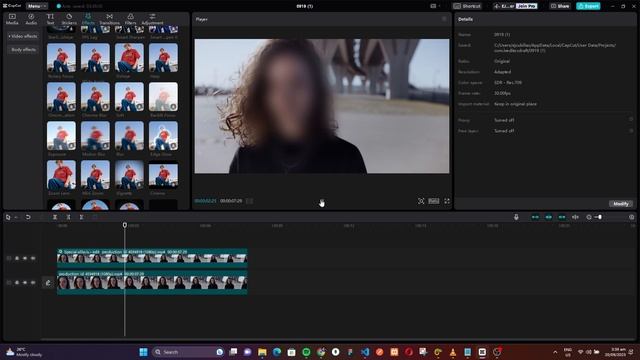Select the Motion Blur effect thumbnail
The image size is (640, 360).
coord(95,136)
